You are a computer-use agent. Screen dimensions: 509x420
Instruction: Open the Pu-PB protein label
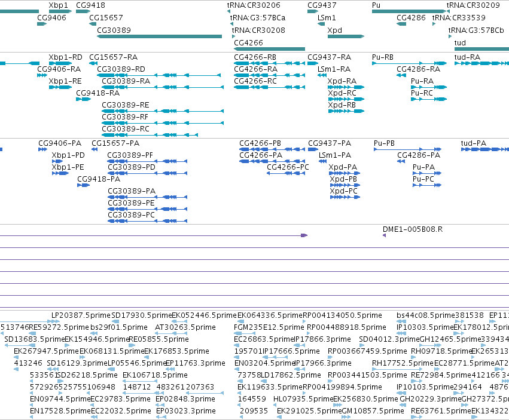385,143
